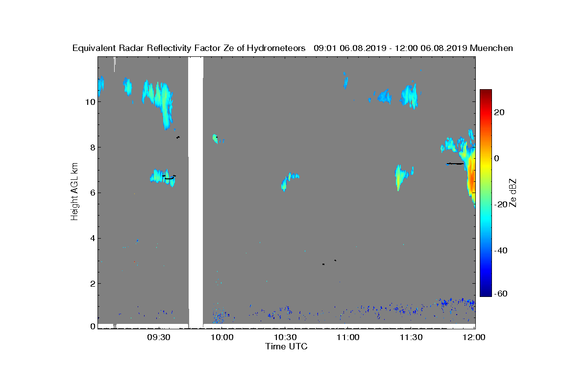Click the colorbar value -60
The image size is (588, 392).
tap(501, 294)
